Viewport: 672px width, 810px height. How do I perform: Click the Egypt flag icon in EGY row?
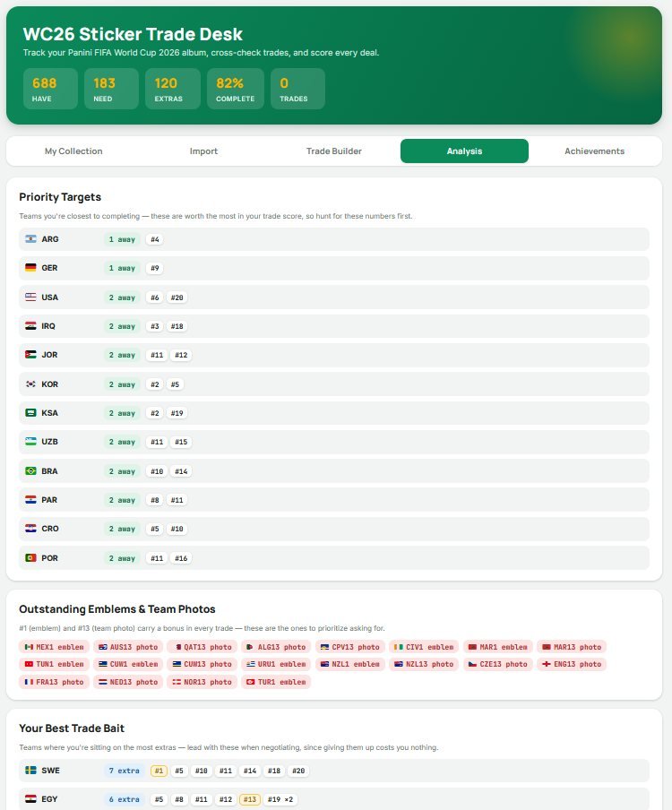click(x=31, y=798)
